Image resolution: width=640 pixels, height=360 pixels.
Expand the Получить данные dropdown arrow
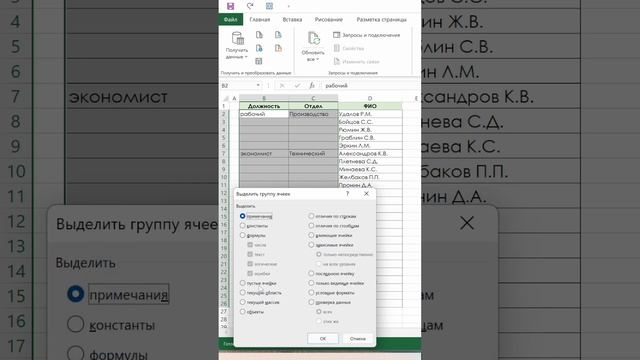point(247,57)
